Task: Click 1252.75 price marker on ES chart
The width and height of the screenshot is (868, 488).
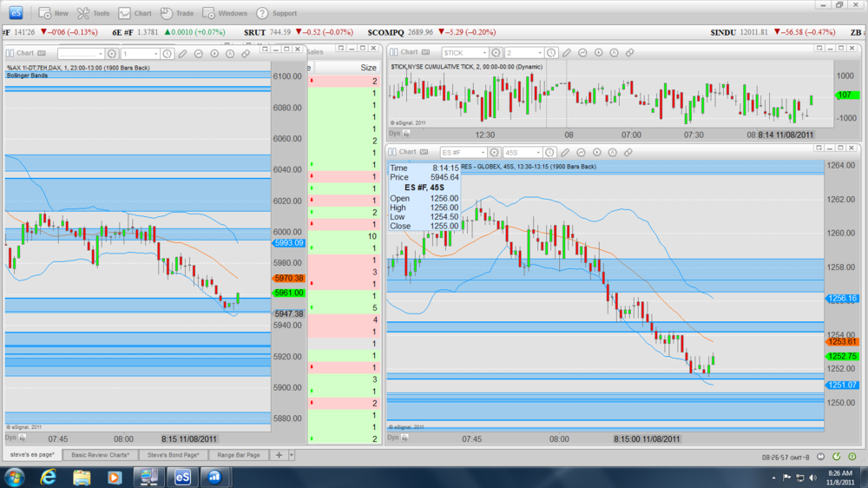Action: [x=843, y=356]
